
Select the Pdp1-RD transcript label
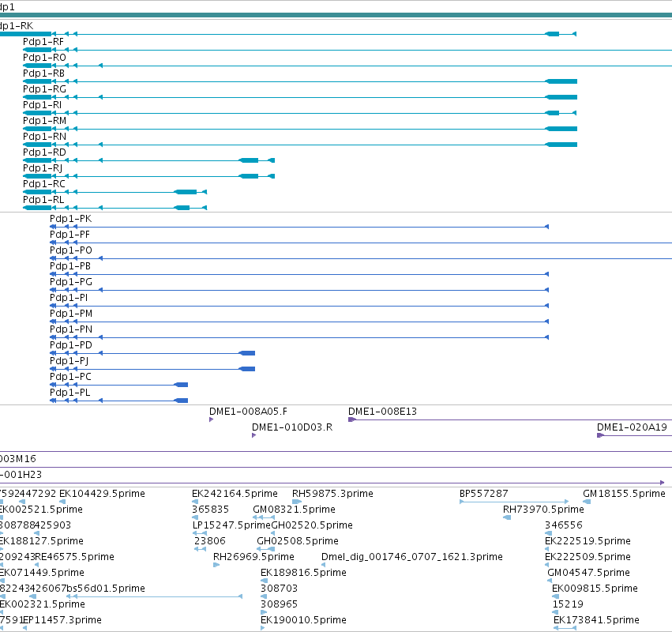[44, 152]
